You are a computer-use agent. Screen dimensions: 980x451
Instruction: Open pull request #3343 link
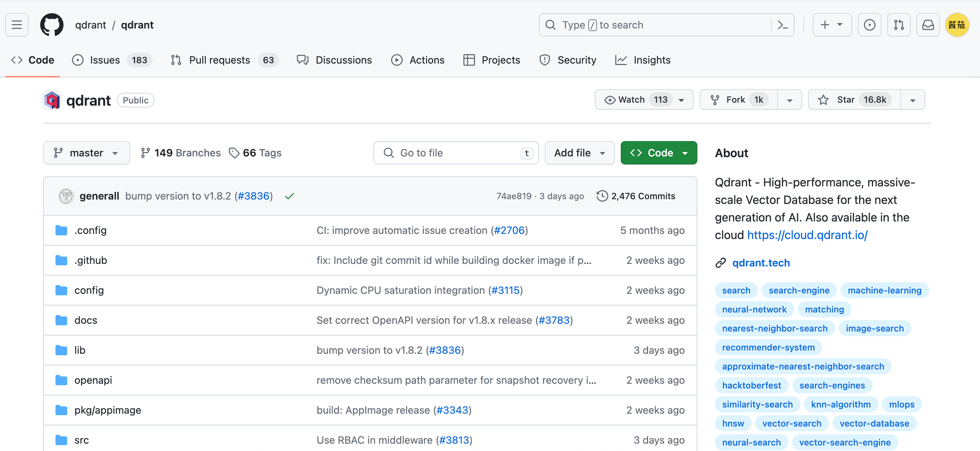pos(452,410)
